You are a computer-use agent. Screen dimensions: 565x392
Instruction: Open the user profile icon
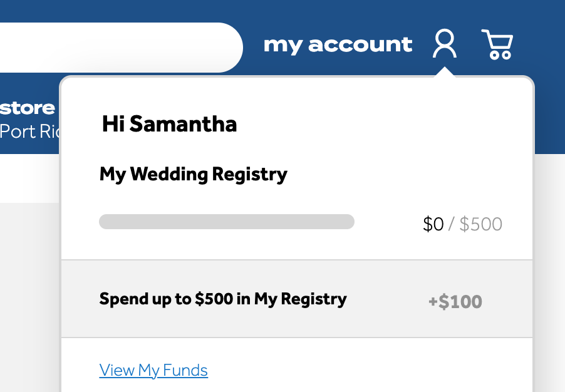(x=445, y=44)
